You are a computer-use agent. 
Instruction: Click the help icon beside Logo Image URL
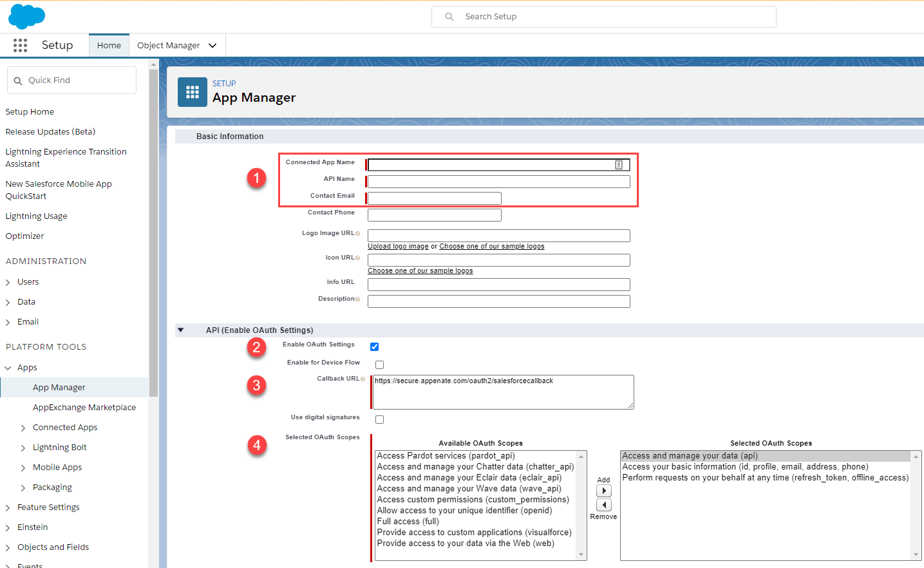tap(358, 233)
